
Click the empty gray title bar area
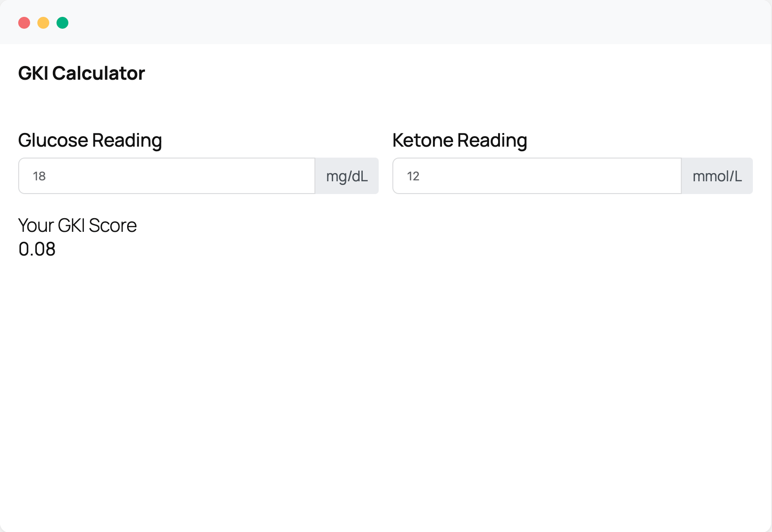(x=410, y=22)
